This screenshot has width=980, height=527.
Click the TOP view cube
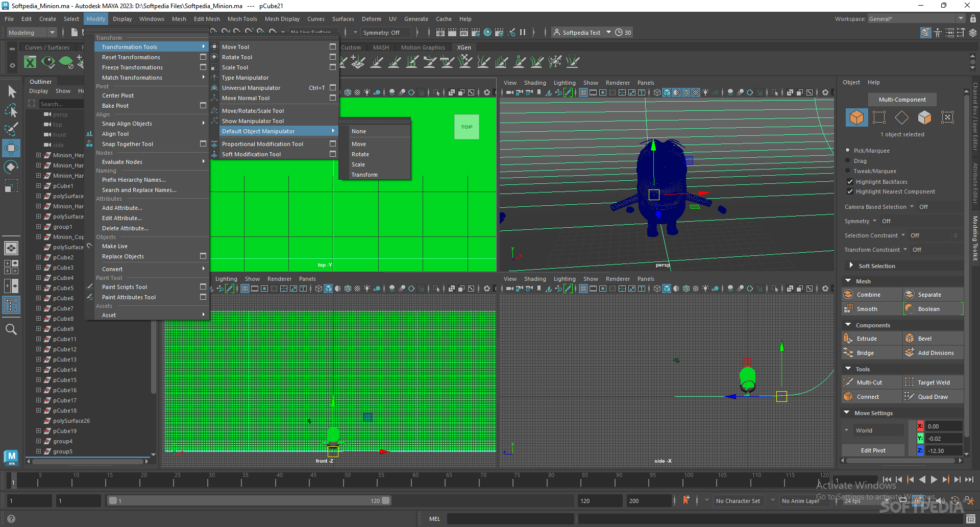467,127
